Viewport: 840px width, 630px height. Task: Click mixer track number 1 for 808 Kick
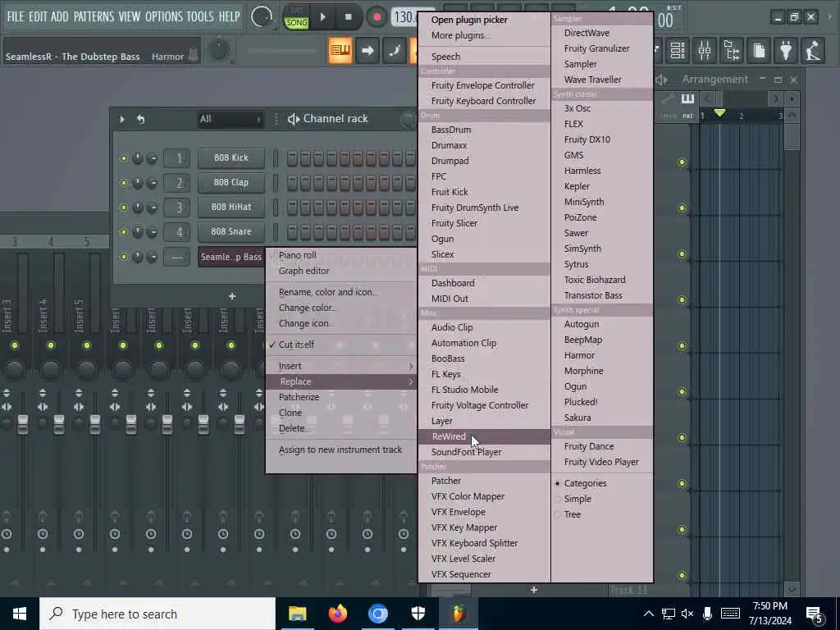pos(177,158)
